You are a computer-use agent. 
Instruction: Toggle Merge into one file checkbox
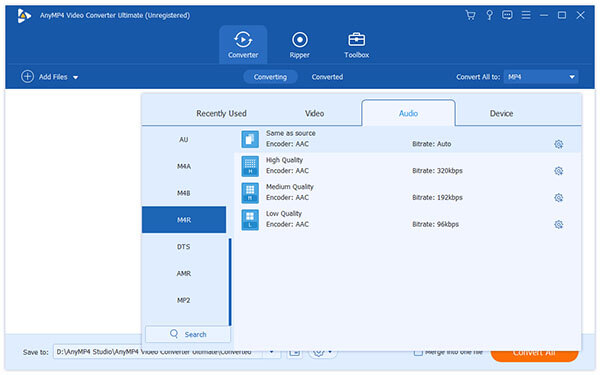418,352
